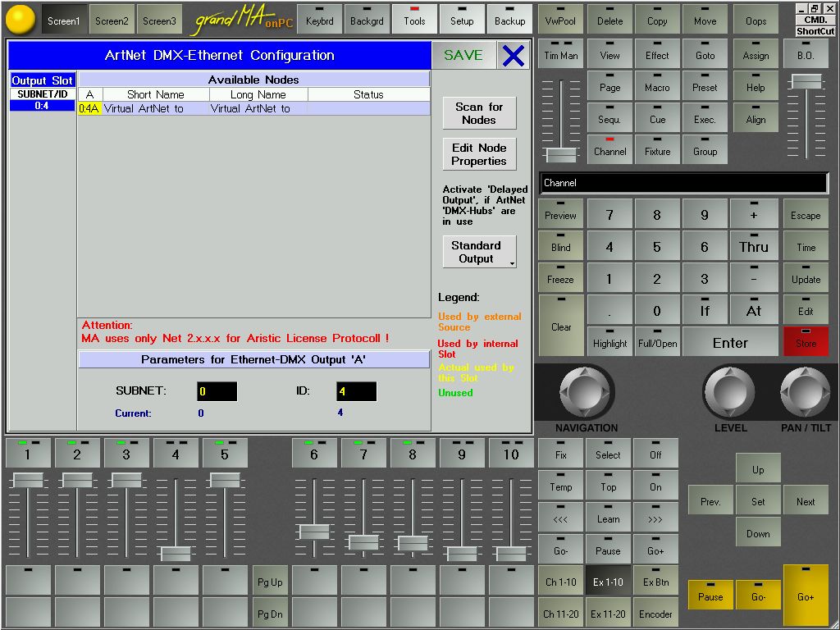Viewport: 840px width, 630px height.
Task: Click the Delete key
Action: [x=609, y=20]
